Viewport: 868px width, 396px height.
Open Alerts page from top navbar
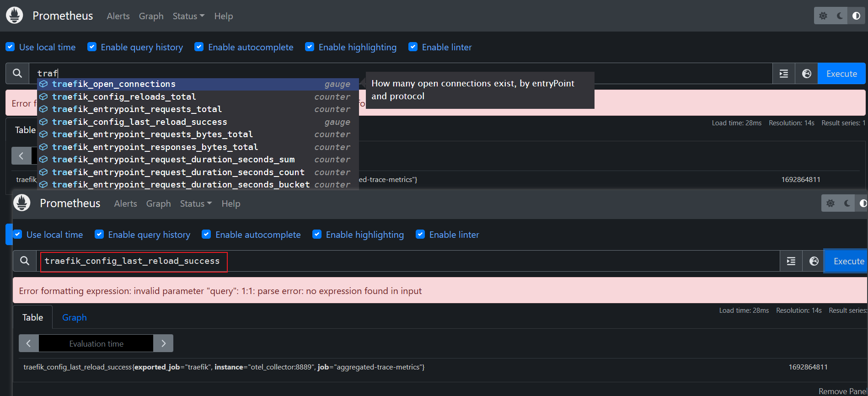[118, 16]
